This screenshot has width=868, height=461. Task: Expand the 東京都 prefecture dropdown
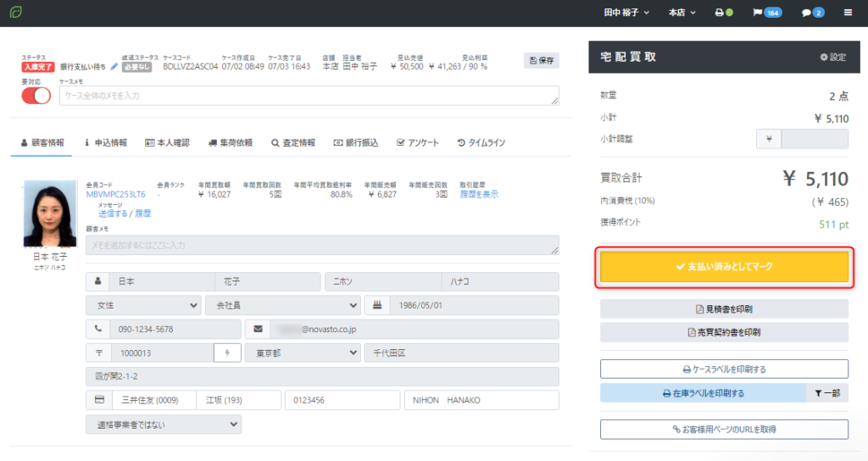click(301, 353)
